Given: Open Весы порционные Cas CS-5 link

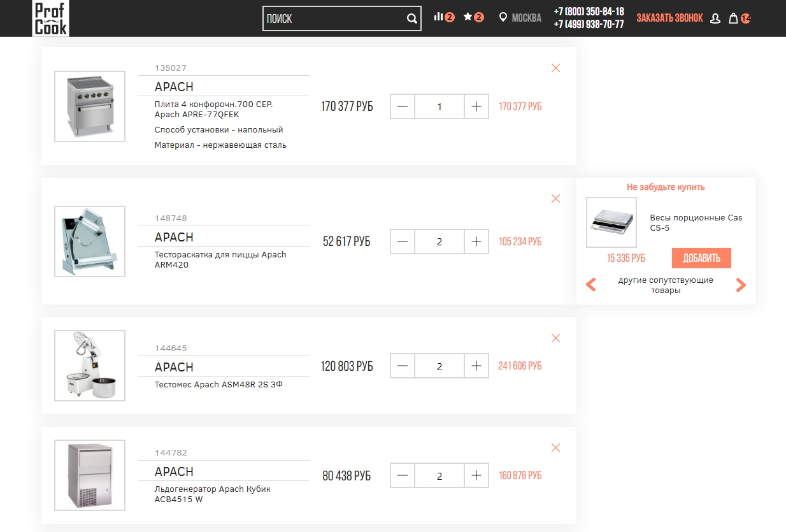Looking at the screenshot, I should pyautogui.click(x=696, y=222).
